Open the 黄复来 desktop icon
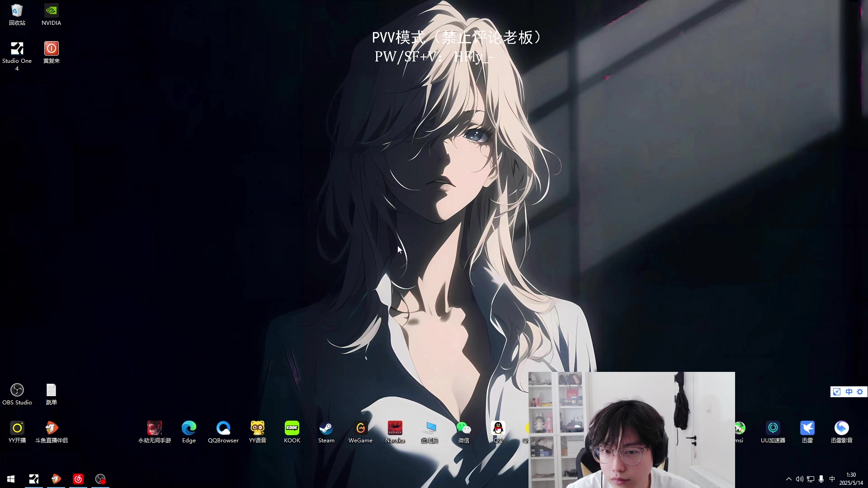868x488 pixels. coord(51,52)
